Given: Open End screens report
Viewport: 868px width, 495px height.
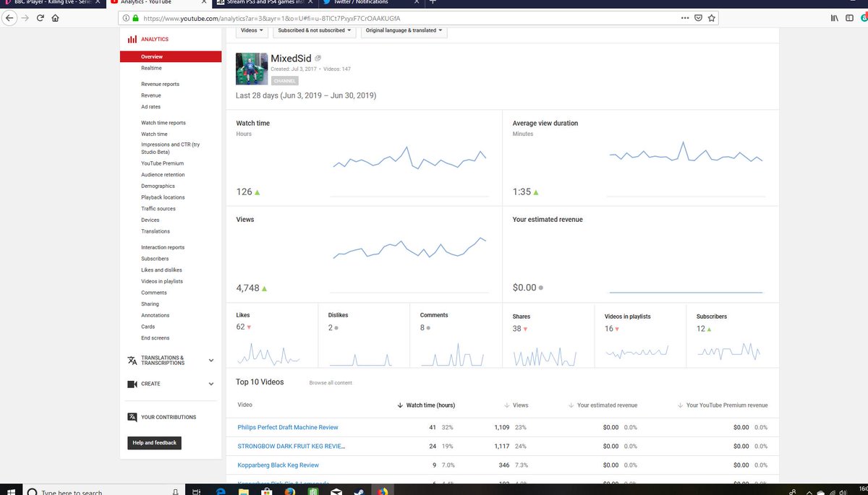Looking at the screenshot, I should tap(156, 338).
